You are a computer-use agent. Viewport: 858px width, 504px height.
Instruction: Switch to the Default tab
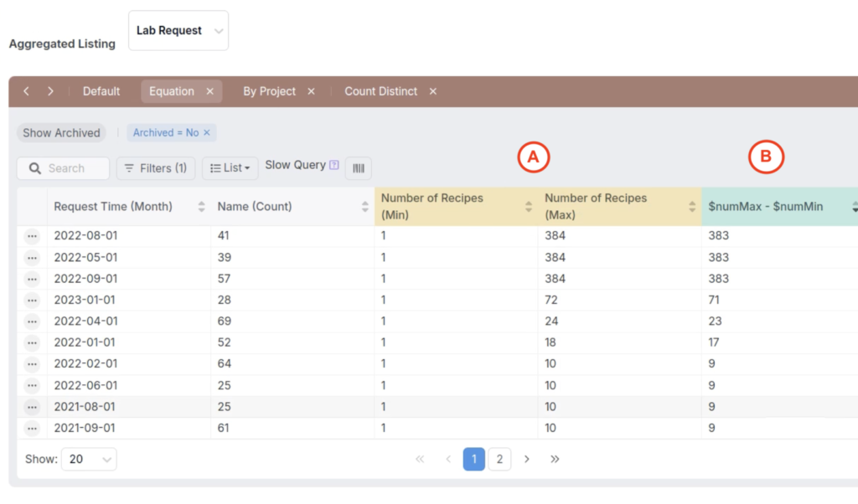pyautogui.click(x=101, y=91)
